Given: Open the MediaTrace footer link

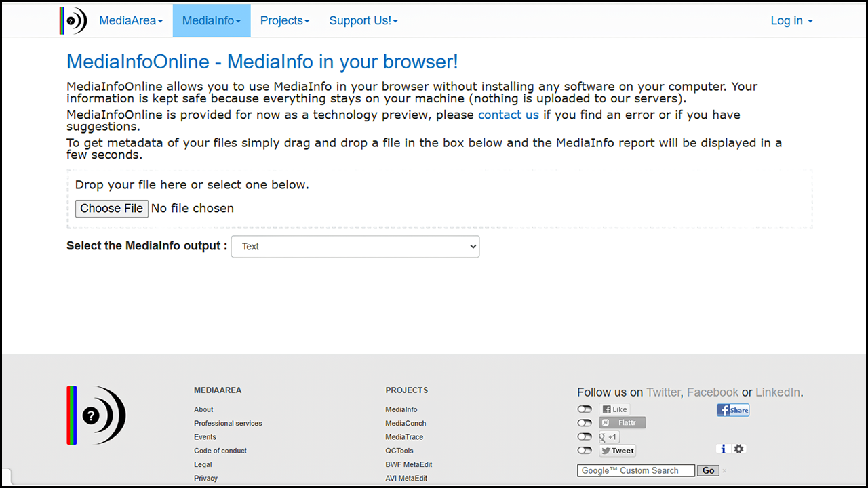Looking at the screenshot, I should click(404, 437).
